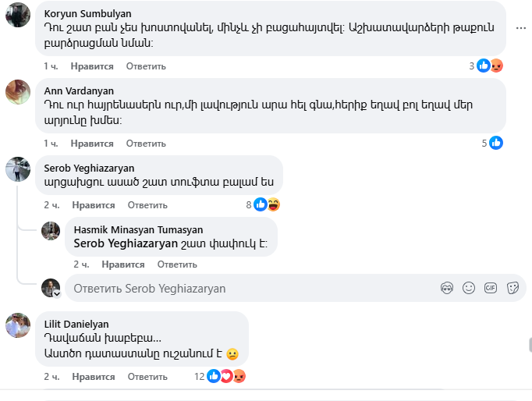Expand the profile switcher arrow beside reply avatar
Screen dimensions: 532x401
point(56,294)
